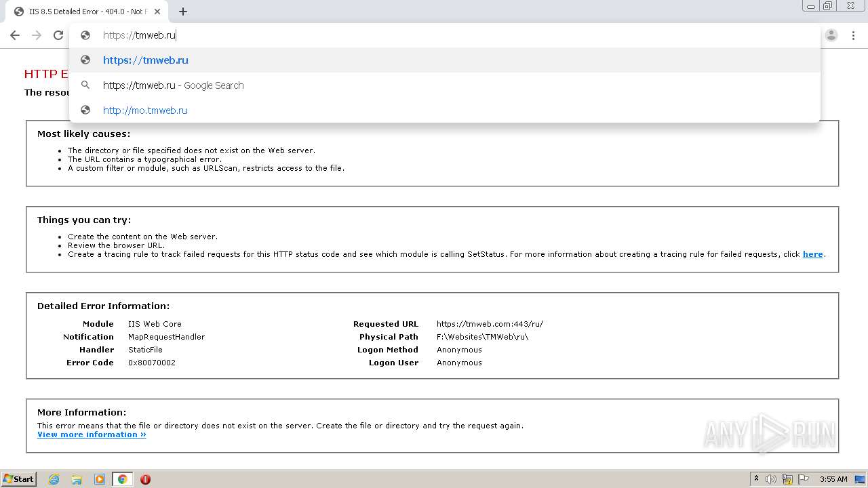Screen dimensions: 868x488
Task: Open the Windows Start button
Action: (x=18, y=479)
